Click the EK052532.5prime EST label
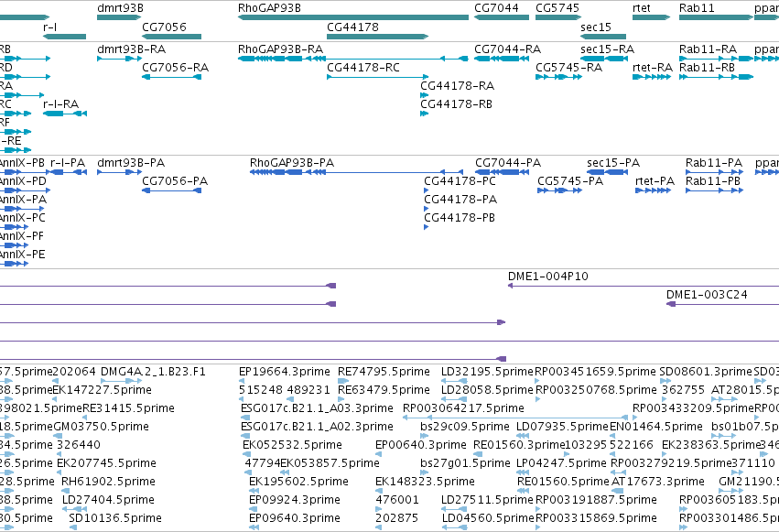This screenshot has width=779, height=532. tap(292, 445)
